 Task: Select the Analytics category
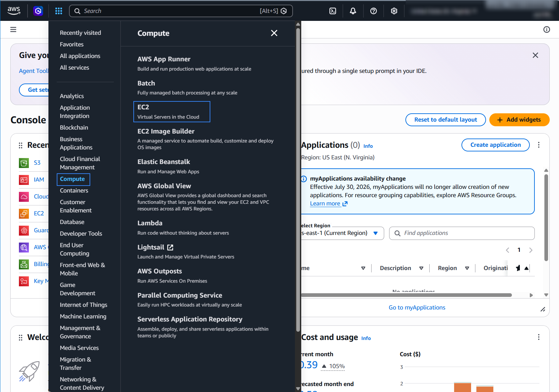pos(72,96)
